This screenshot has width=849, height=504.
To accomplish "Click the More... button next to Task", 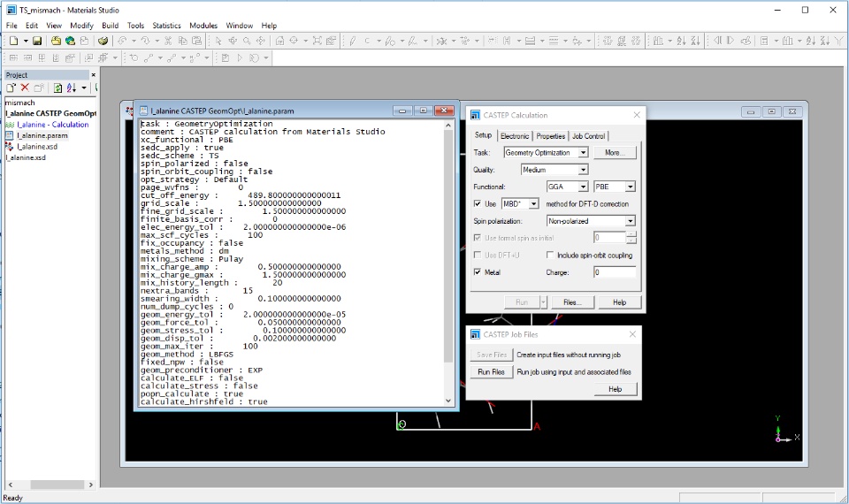I will click(x=615, y=153).
